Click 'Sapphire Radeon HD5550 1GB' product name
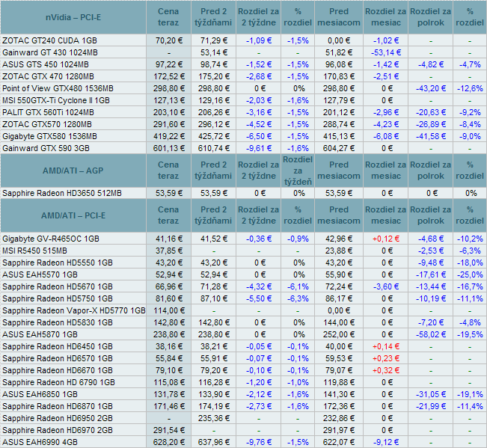Screen dimensions: 487x448 [x=58, y=263]
